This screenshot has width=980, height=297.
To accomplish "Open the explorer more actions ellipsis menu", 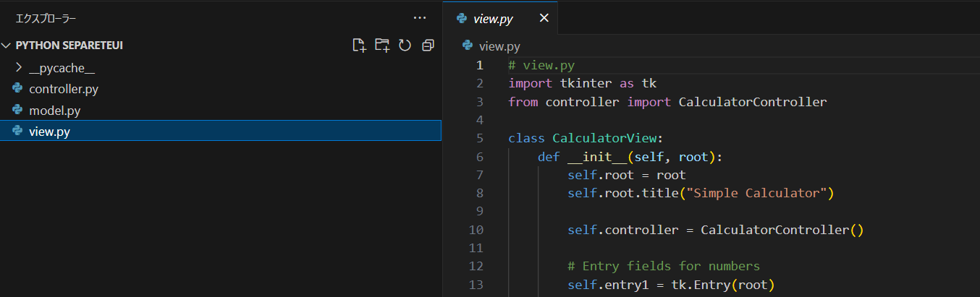I will click(x=420, y=18).
